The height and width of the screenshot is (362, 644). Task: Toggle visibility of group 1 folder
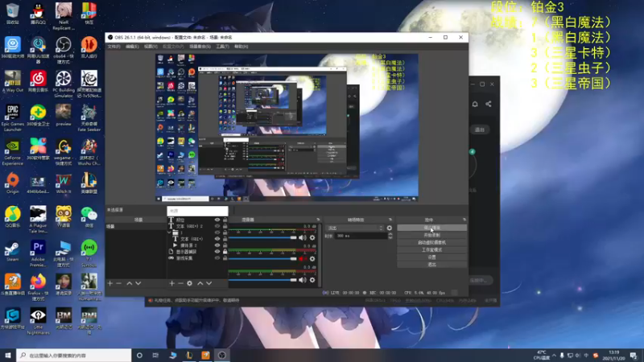(x=217, y=232)
